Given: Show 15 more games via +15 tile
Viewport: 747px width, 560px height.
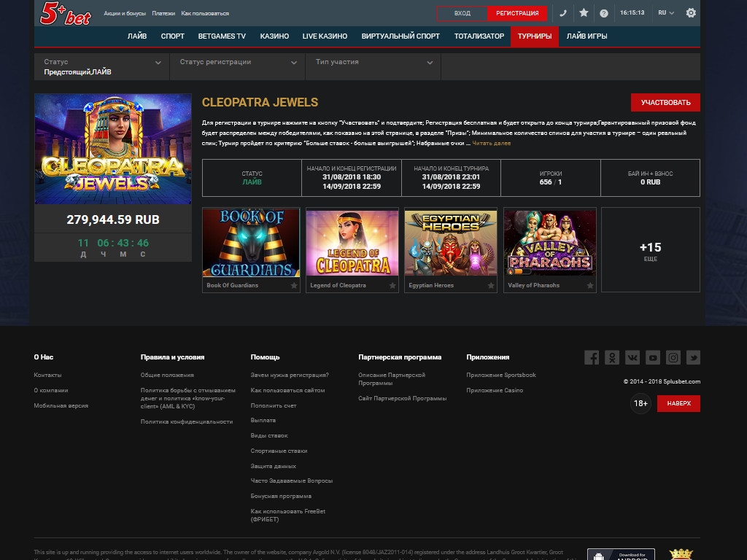Looking at the screenshot, I should pos(650,250).
